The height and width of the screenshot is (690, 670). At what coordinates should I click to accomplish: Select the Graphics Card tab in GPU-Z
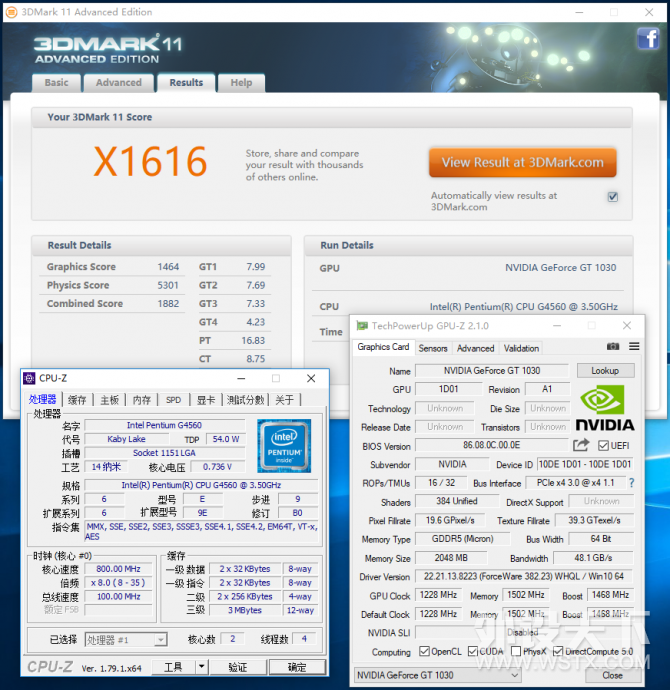pyautogui.click(x=383, y=347)
